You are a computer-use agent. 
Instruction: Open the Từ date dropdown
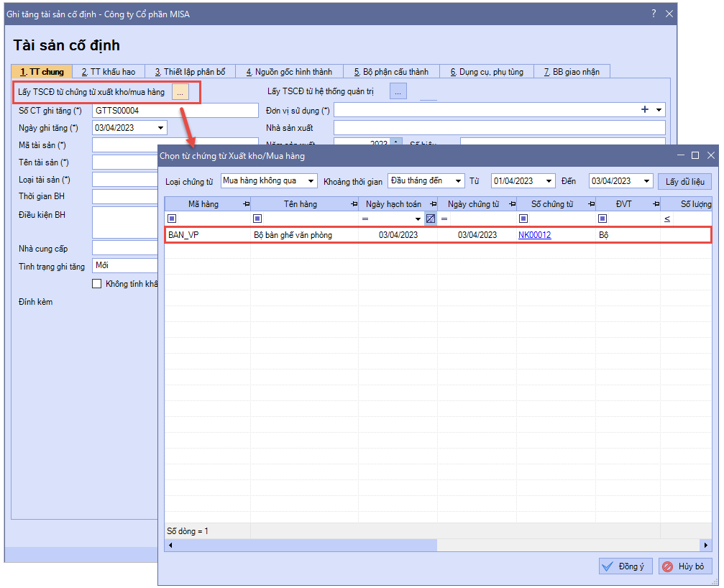pos(549,181)
